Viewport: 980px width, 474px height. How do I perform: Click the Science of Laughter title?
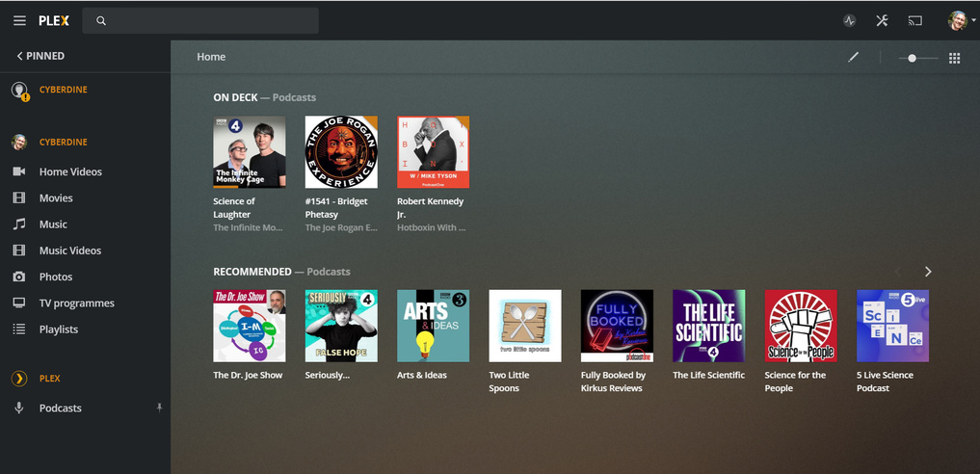tap(234, 207)
